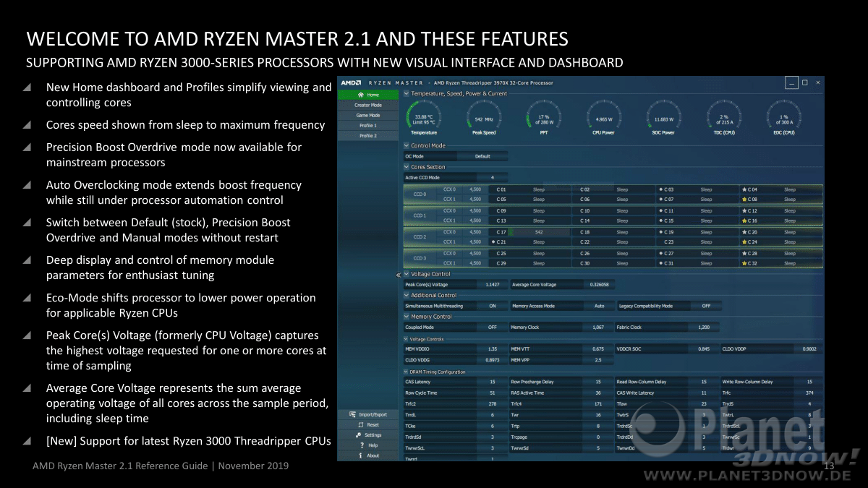Screen dimensions: 868x488
Task: Toggle Simultaneous Multithreading ON value
Action: click(492, 306)
